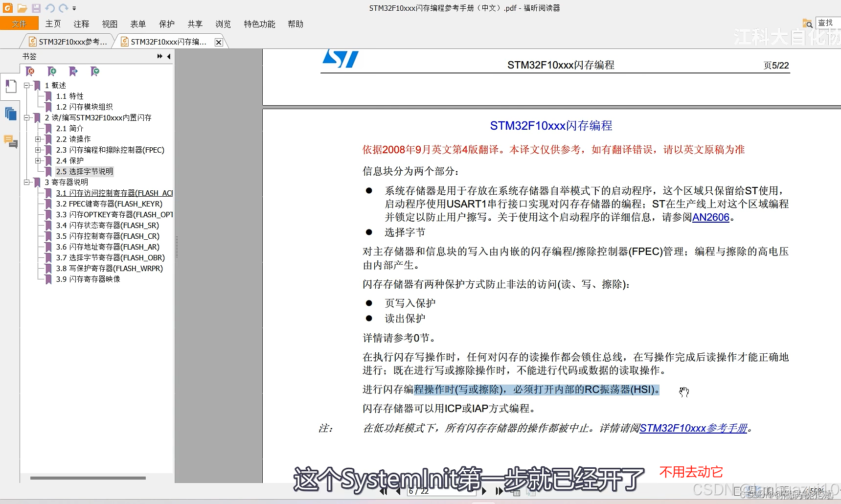Click the bookmarks panel horizontal scrollbar

tap(88, 478)
